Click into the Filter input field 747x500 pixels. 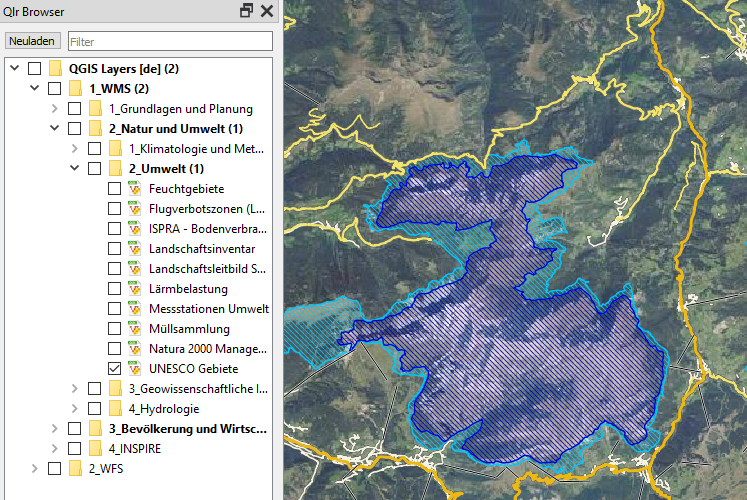click(170, 42)
